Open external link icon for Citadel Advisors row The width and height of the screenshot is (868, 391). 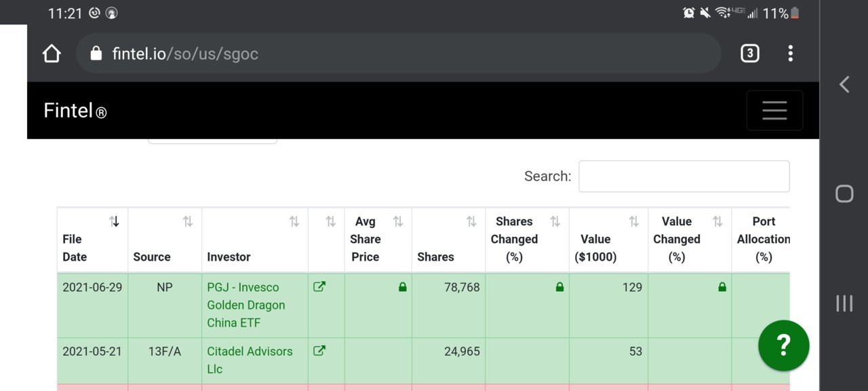(319, 351)
